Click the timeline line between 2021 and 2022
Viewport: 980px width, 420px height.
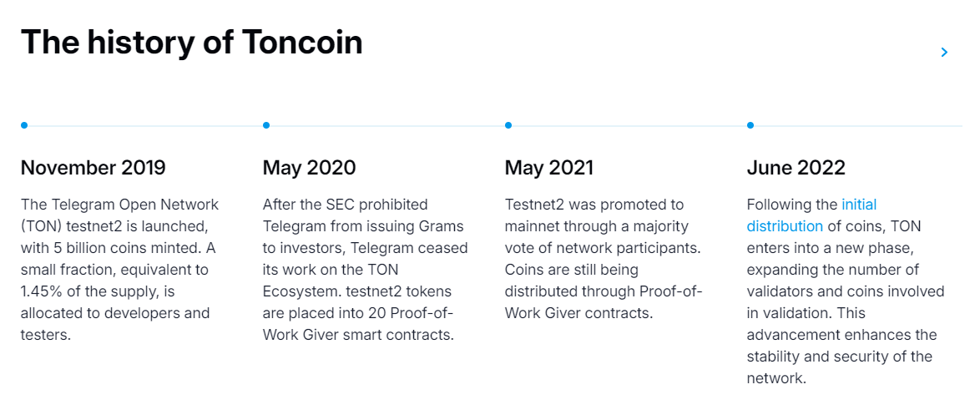629,125
